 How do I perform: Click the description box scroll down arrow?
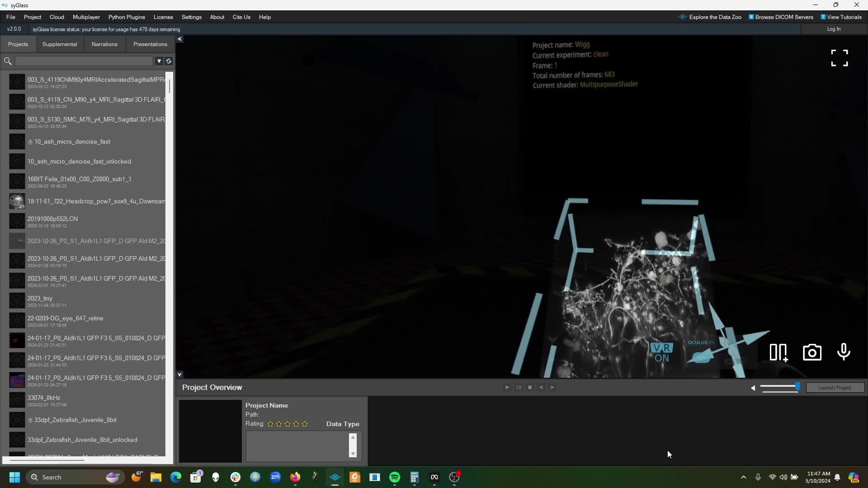[x=353, y=454]
